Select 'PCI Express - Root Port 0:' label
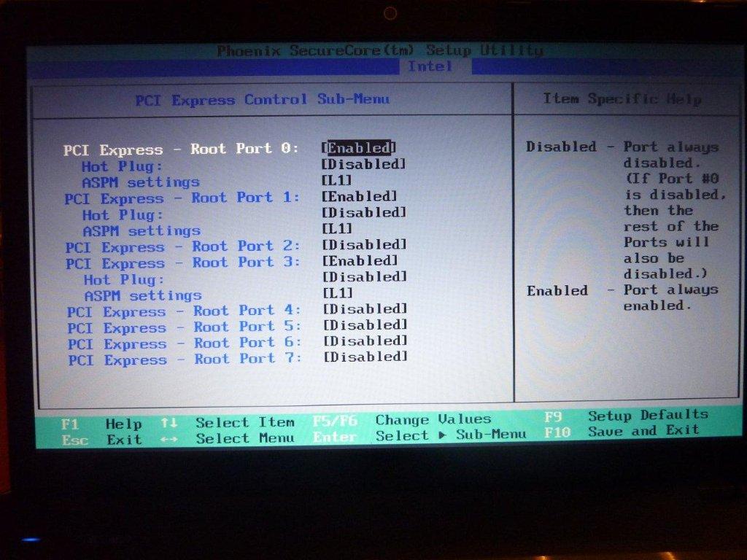747x560 pixels. pos(181,149)
